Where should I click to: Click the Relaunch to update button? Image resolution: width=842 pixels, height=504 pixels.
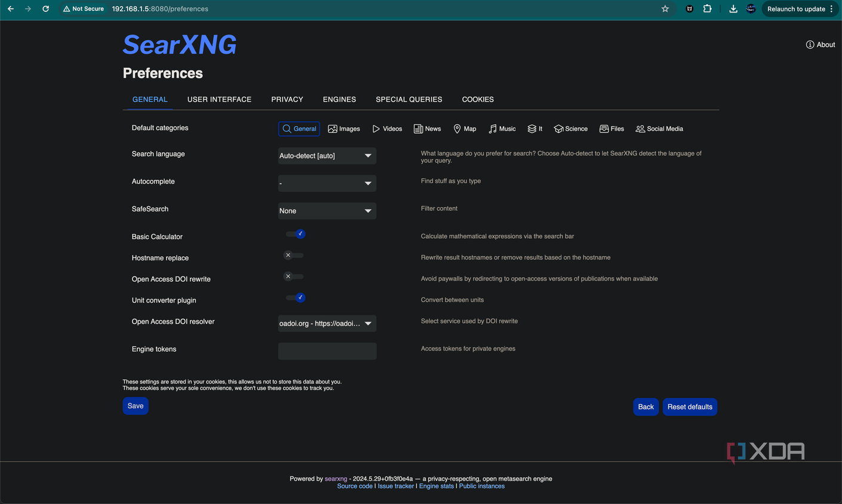click(800, 9)
